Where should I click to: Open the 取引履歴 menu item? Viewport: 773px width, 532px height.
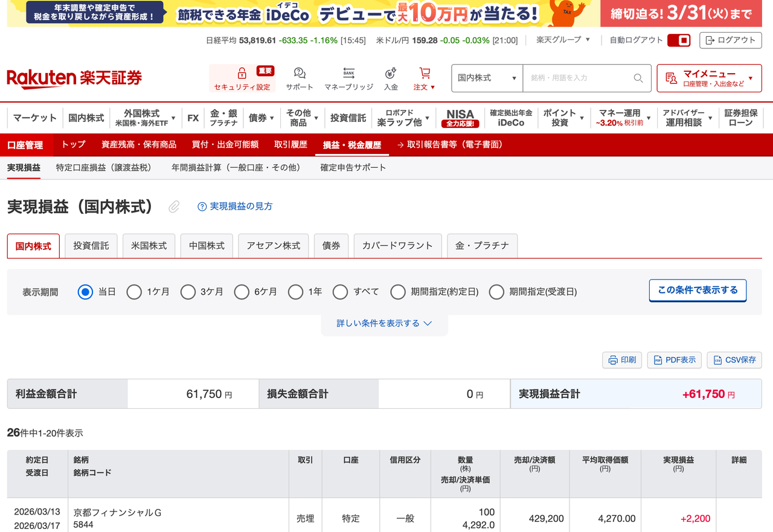point(292,145)
